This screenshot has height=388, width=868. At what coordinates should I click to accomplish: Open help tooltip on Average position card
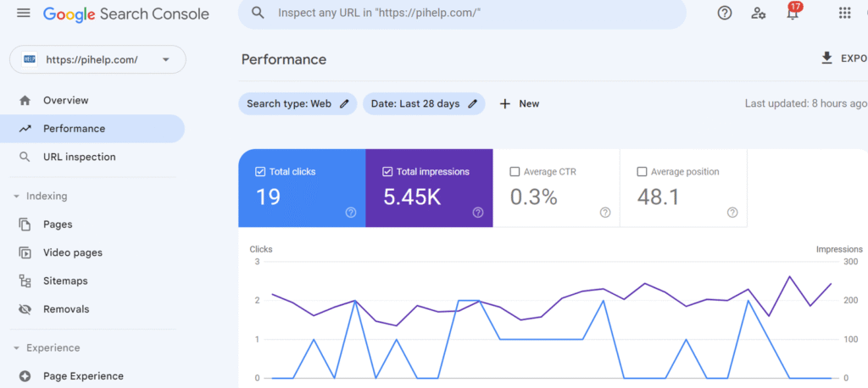pos(732,212)
